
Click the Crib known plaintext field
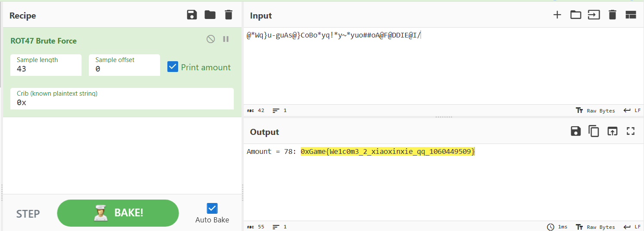click(x=122, y=103)
